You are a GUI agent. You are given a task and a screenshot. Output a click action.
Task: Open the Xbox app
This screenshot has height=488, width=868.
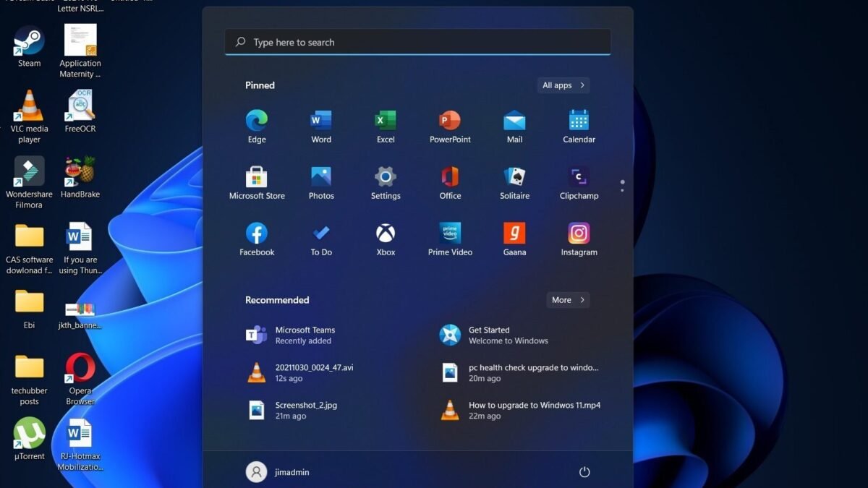click(x=386, y=239)
